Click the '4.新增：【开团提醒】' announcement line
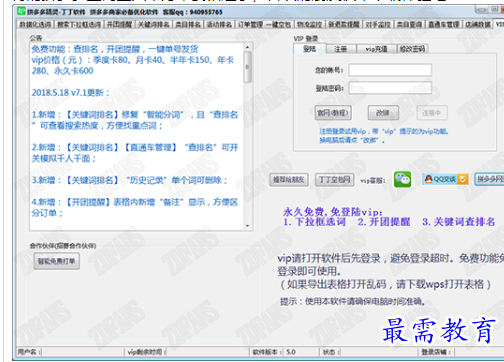The width and height of the screenshot is (504, 362). [x=135, y=202]
